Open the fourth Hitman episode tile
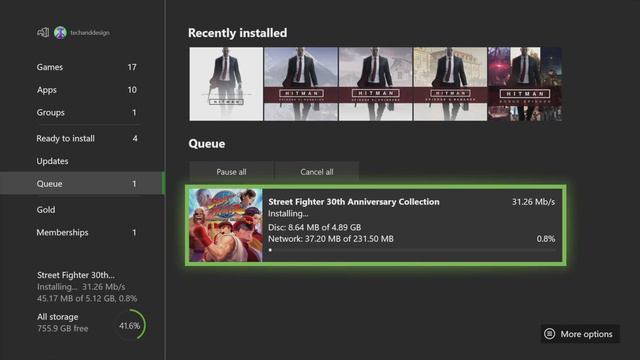The image size is (640, 360). tap(450, 84)
